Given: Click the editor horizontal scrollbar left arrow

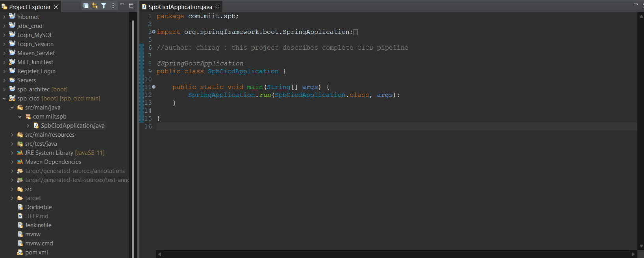Looking at the screenshot, I should (159, 254).
